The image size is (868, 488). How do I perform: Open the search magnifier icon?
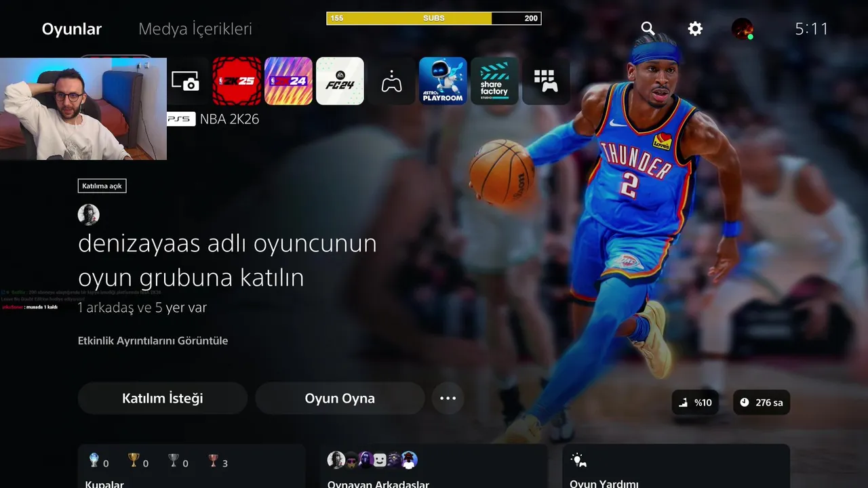[648, 28]
